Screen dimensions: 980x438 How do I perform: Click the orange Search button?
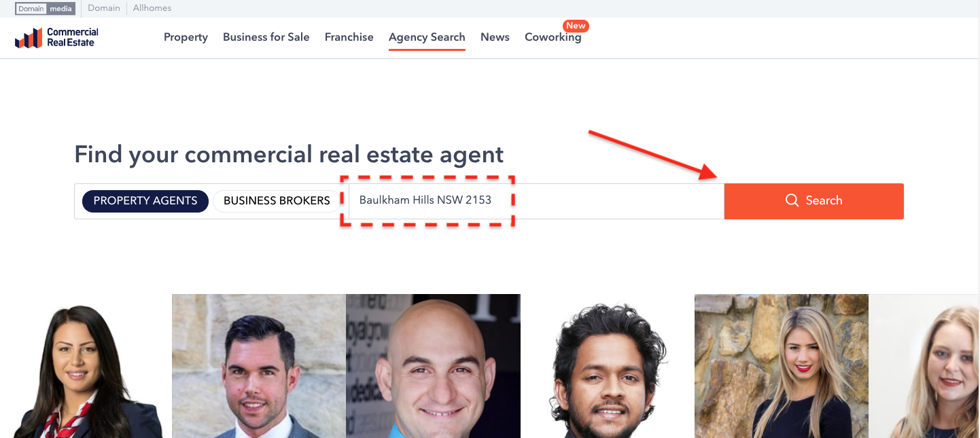pyautogui.click(x=813, y=201)
